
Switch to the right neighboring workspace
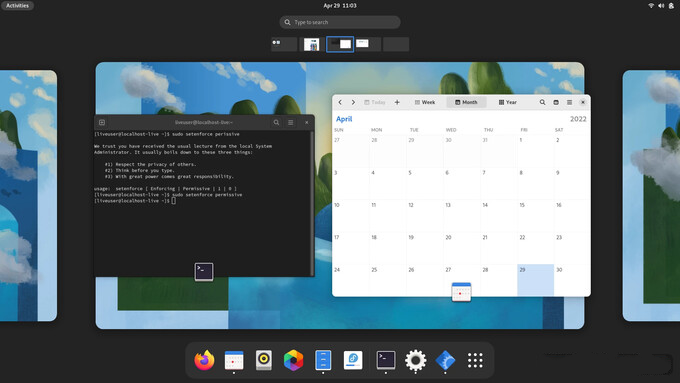pos(651,196)
